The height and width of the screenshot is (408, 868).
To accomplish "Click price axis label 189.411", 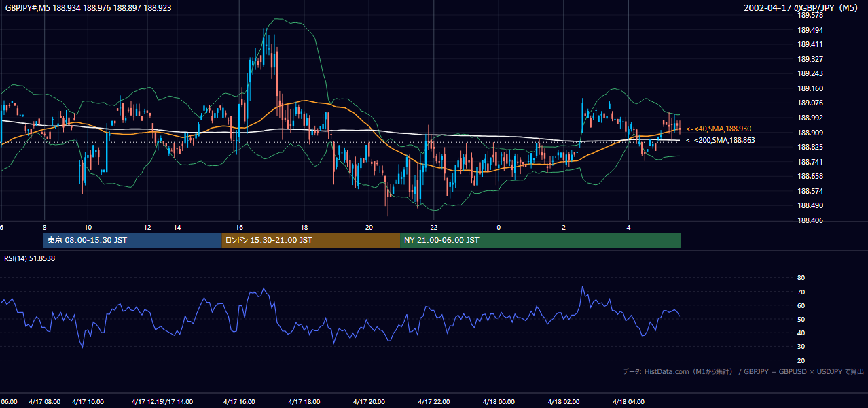I will (x=810, y=44).
